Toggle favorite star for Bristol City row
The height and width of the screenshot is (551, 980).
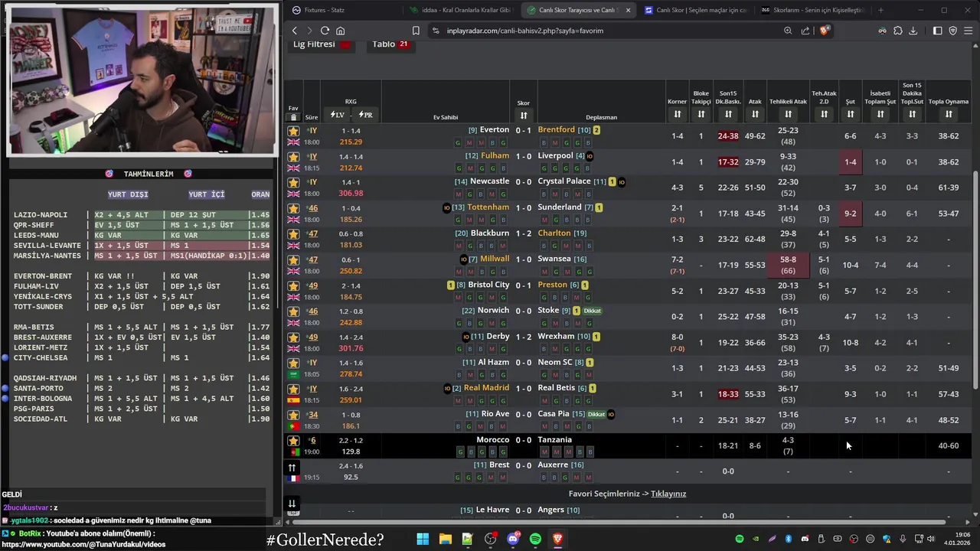click(293, 285)
